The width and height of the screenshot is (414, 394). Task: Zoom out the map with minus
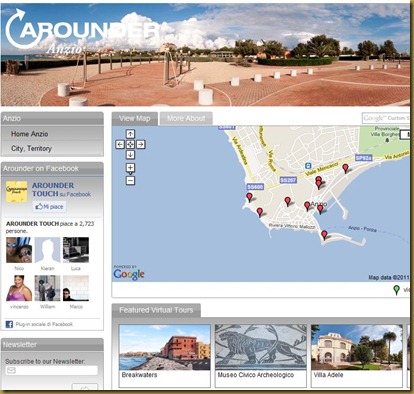tap(130, 181)
